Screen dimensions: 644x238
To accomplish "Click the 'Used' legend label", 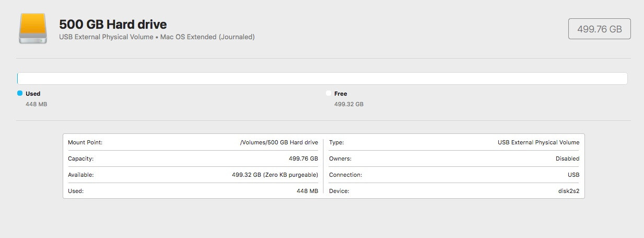I will (33, 94).
